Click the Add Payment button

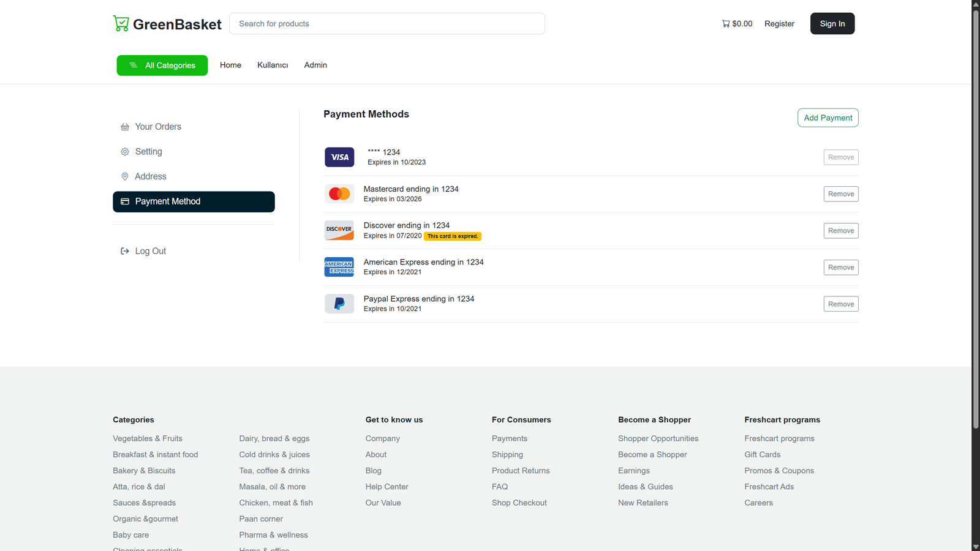tap(827, 118)
